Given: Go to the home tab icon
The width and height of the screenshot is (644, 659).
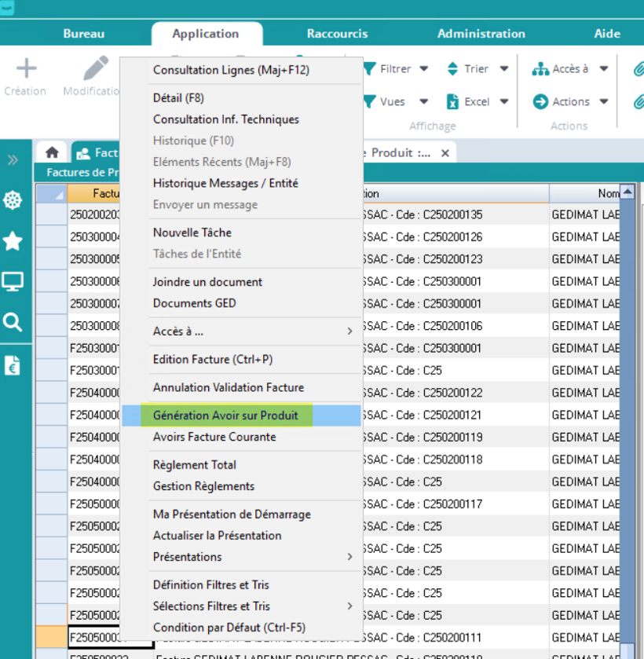Looking at the screenshot, I should pyautogui.click(x=52, y=153).
